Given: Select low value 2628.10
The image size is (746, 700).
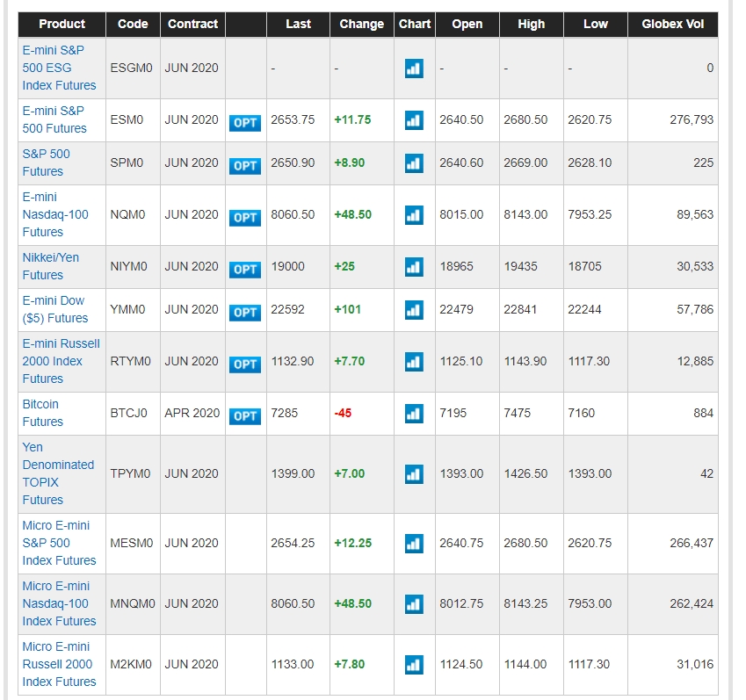Looking at the screenshot, I should click(x=590, y=162).
